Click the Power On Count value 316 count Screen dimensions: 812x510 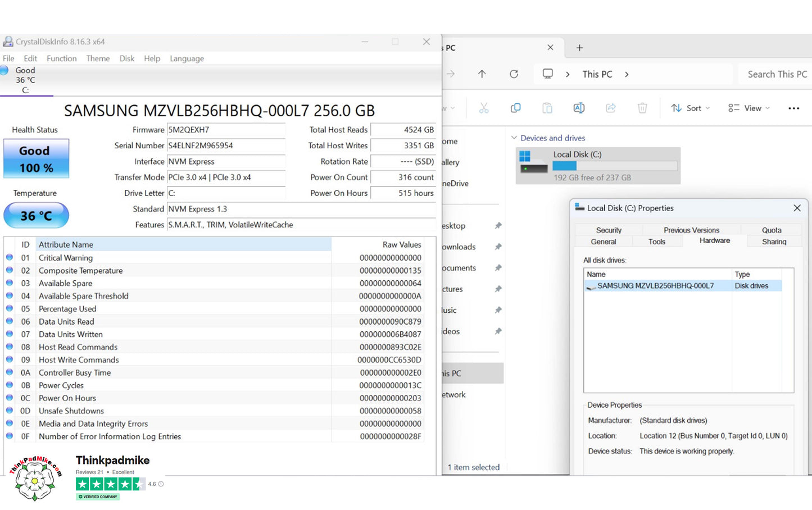[x=403, y=177]
